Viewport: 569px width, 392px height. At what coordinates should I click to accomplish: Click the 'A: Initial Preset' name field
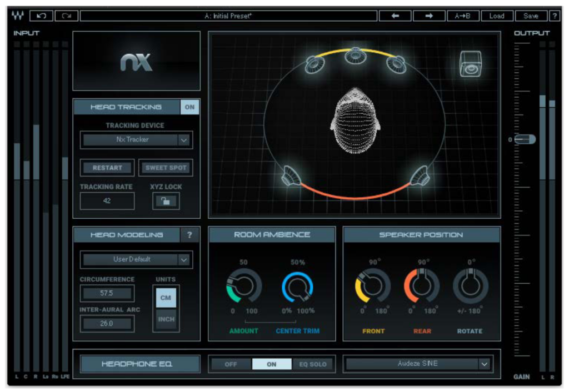pos(228,16)
